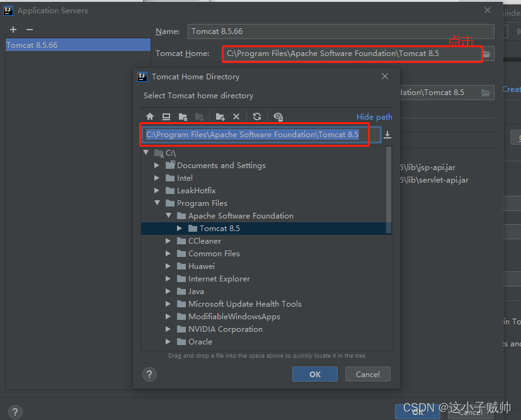
Task: Open help in Application Servers window
Action: [x=15, y=412]
